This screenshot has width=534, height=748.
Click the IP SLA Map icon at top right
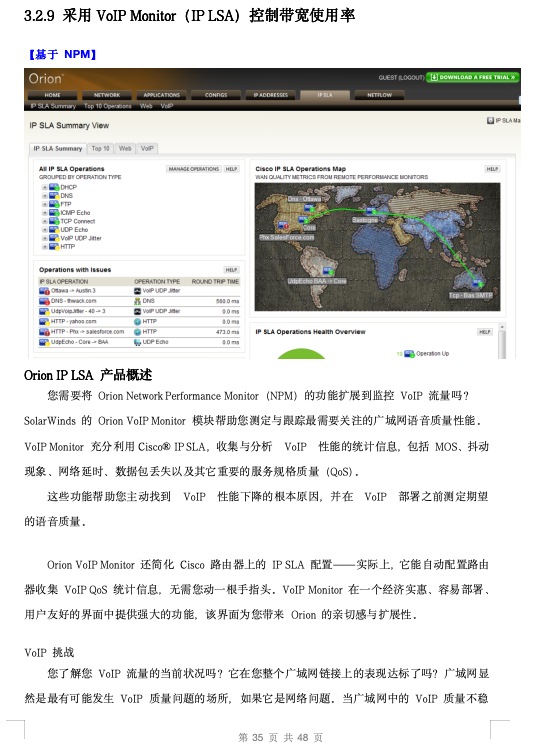coord(490,121)
